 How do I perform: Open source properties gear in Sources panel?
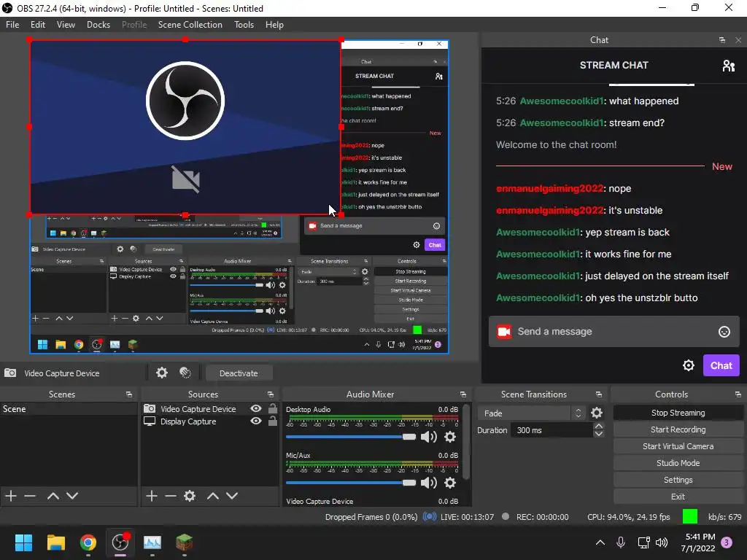coord(190,496)
